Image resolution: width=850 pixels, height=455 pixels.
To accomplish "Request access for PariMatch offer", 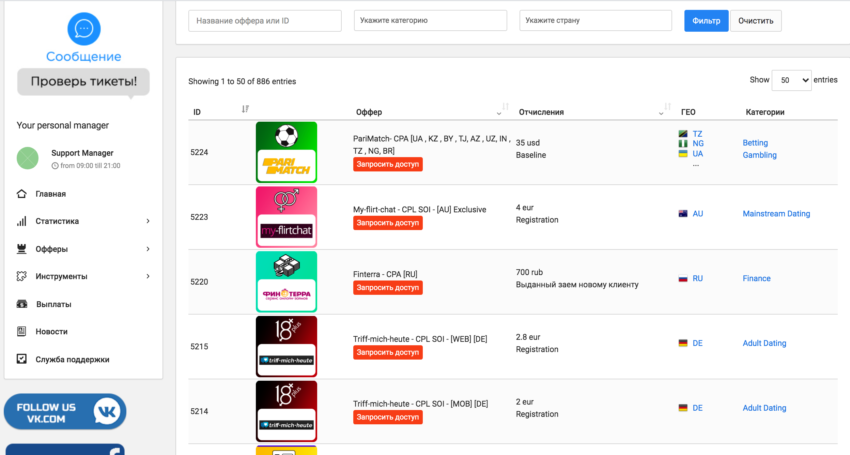I will pos(388,164).
